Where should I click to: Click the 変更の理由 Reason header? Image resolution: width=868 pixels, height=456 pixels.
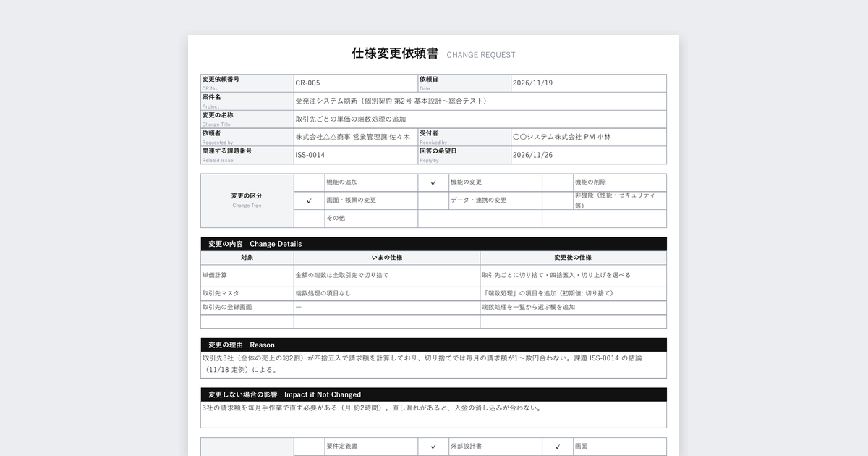click(x=434, y=345)
